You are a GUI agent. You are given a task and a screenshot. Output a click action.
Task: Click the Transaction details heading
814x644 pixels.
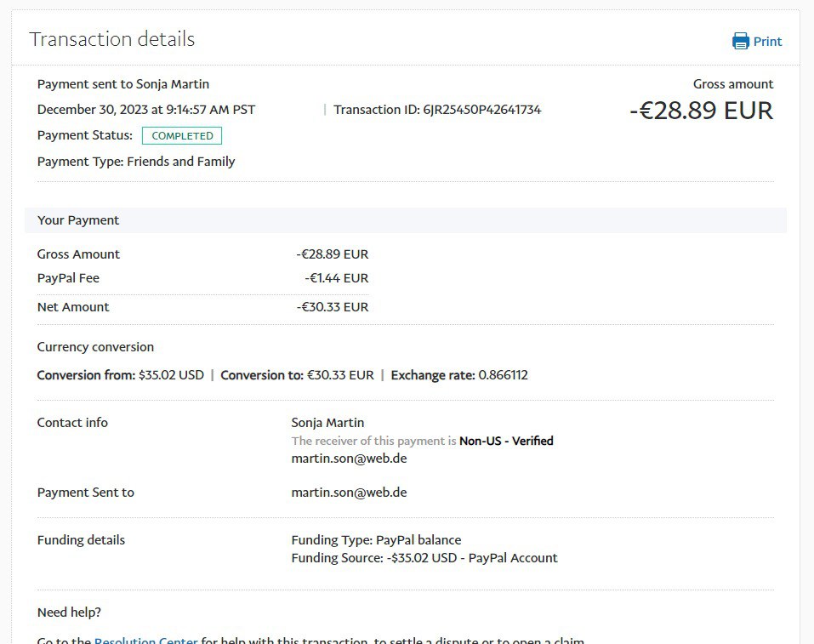click(x=112, y=39)
